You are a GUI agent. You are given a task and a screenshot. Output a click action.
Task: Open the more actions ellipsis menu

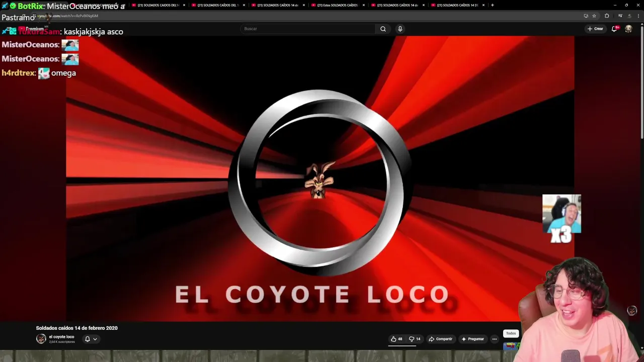494,339
